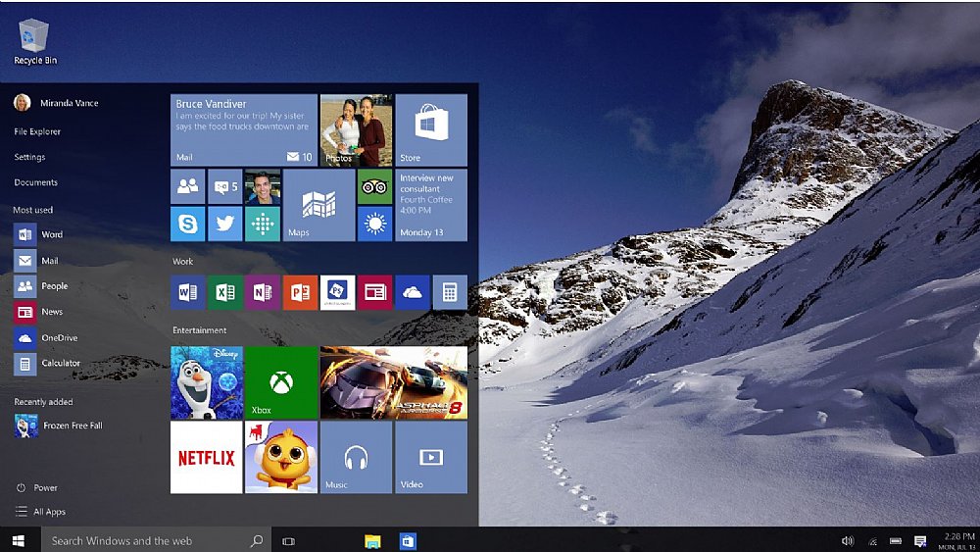Screen dimensions: 980x552
Task: Open Documents in the Start menu
Action: [35, 182]
